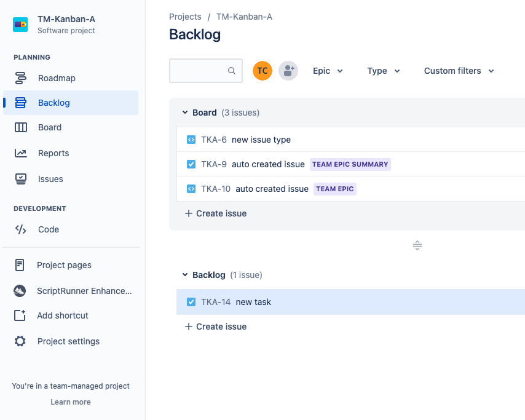The width and height of the screenshot is (525, 420).
Task: Open issue TKA-6 new issue type
Action: [350, 140]
